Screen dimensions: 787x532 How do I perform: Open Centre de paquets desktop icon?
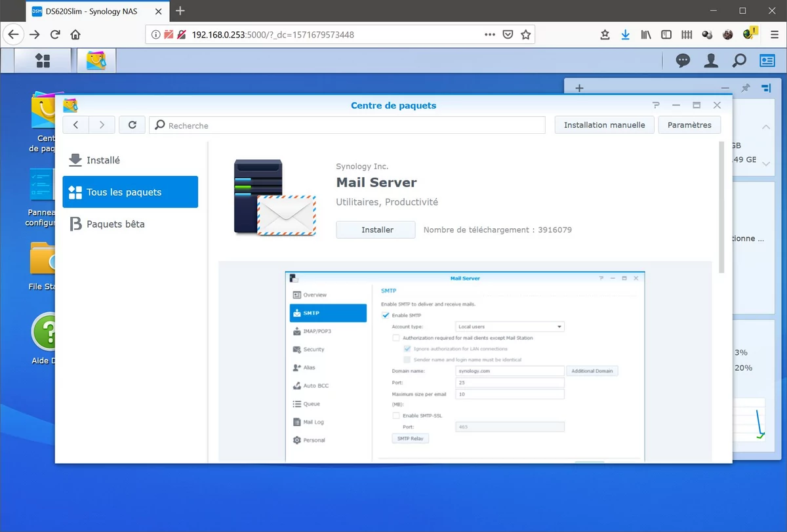[x=43, y=122]
